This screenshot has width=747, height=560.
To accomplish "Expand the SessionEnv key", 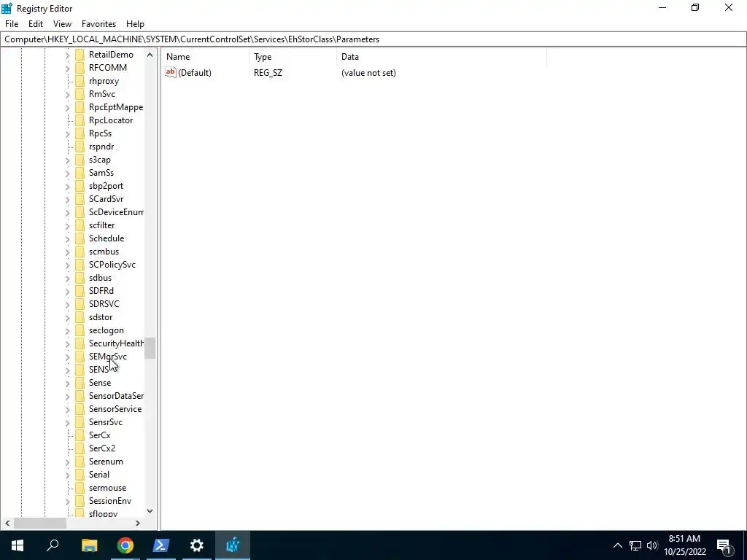I will 67,502.
